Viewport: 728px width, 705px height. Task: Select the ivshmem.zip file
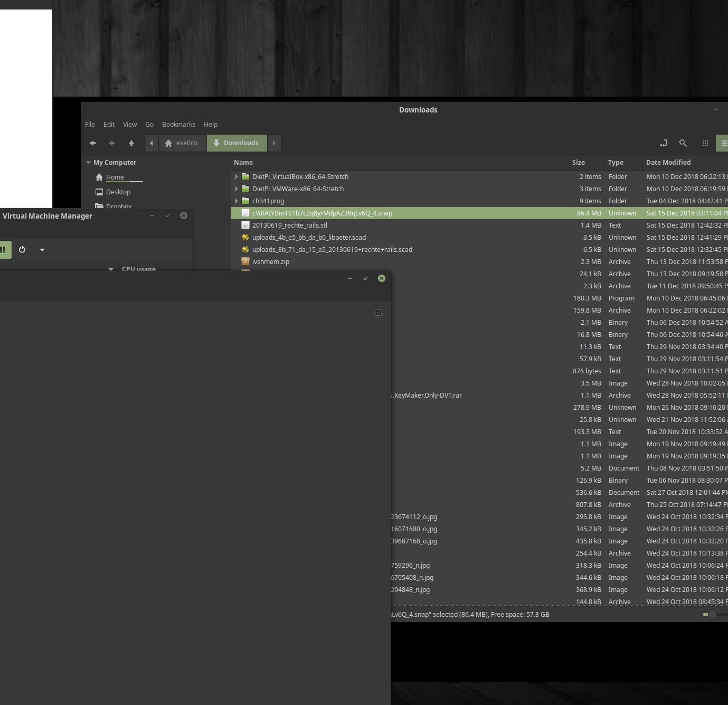coord(270,262)
